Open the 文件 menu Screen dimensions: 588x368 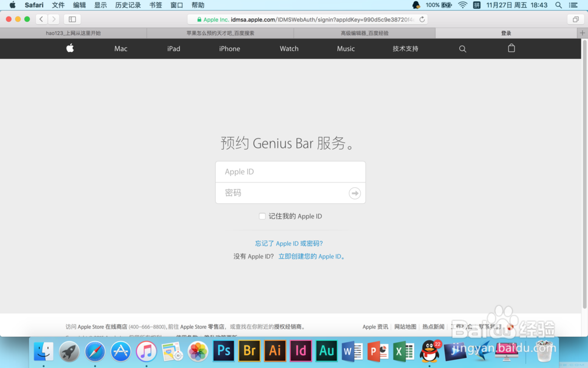tap(58, 5)
